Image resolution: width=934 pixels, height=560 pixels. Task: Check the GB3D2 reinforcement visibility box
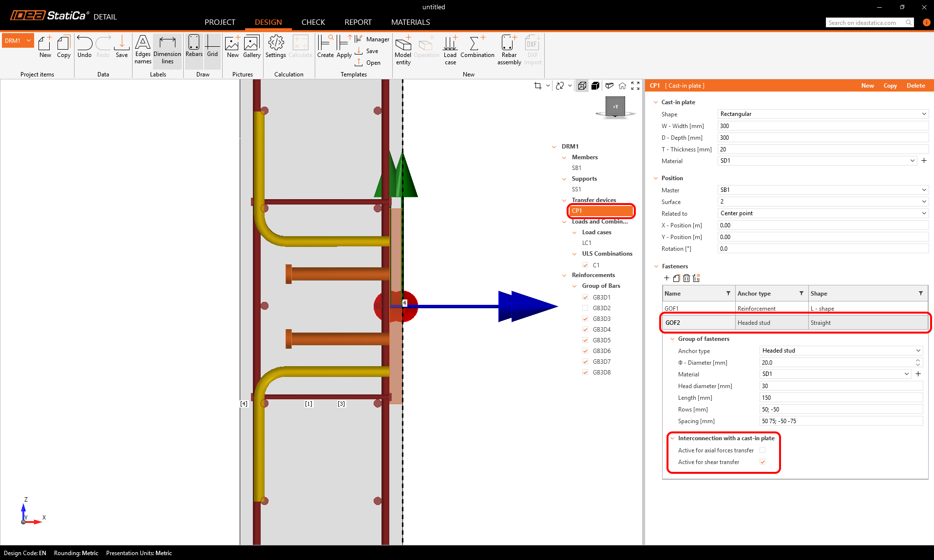(x=585, y=308)
